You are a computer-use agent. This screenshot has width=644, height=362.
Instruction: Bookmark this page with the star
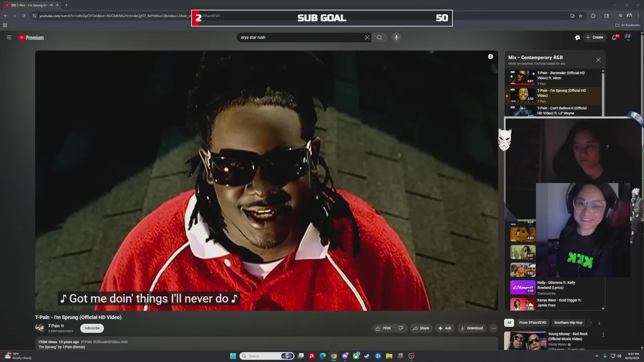pos(580,16)
